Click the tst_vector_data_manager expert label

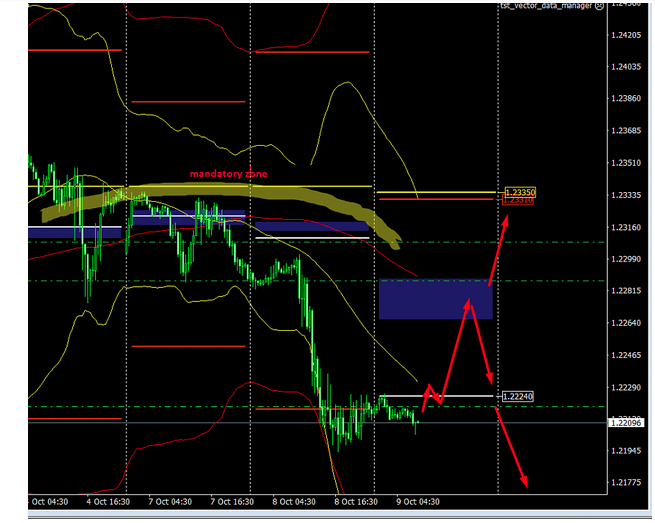[546, 6]
